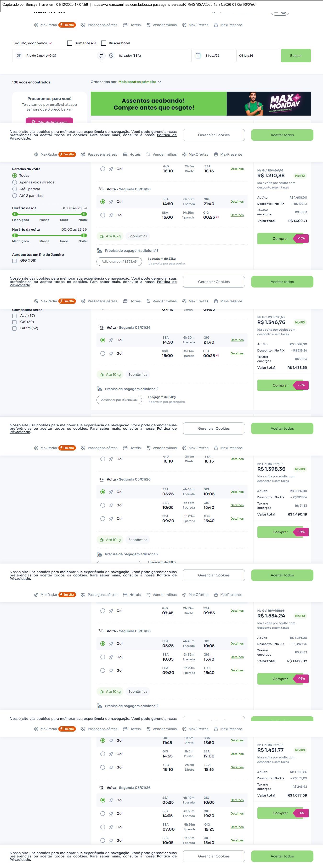This screenshot has width=323, height=868.
Task: Click Comprar for the R$ 1.210,88 fare
Action: 280,239
